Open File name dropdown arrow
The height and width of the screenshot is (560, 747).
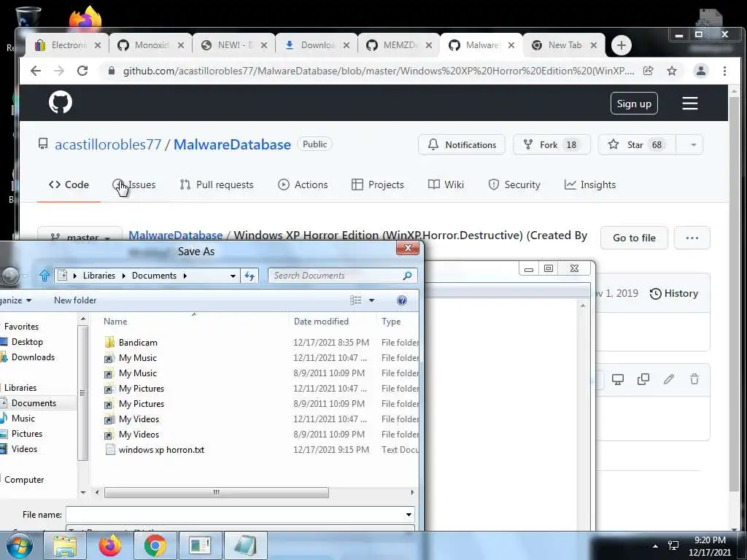pos(409,515)
